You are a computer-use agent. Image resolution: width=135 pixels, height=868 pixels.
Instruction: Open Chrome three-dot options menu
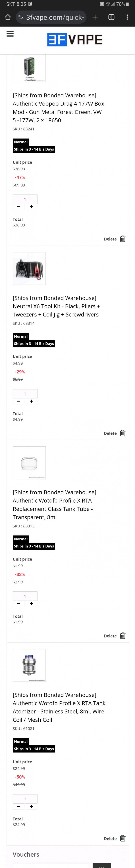127,17
